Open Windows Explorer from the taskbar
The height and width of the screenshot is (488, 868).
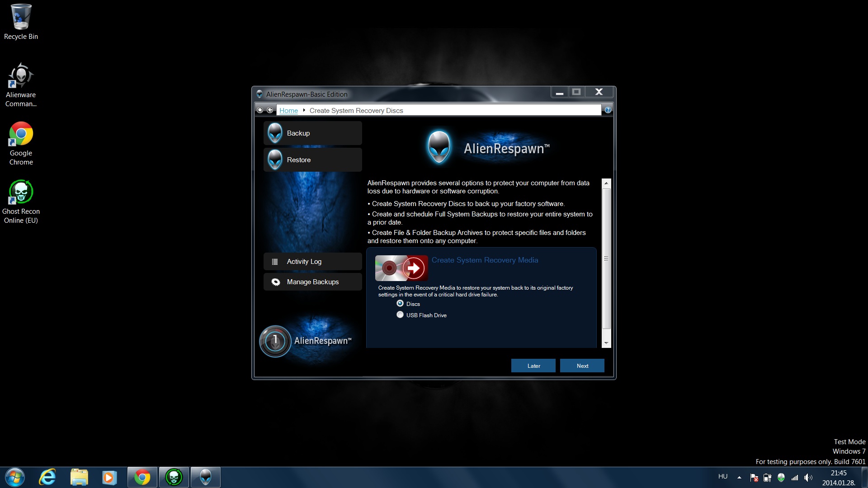tap(79, 477)
